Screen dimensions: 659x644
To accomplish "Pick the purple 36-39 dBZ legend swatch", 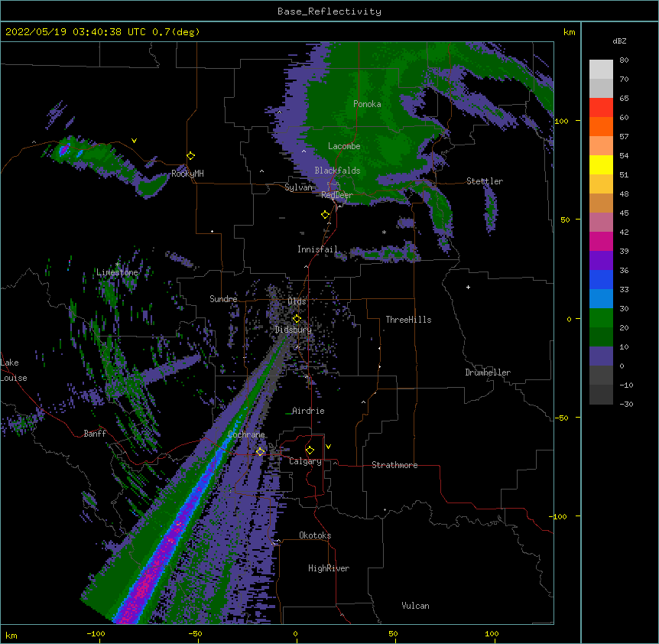I will pyautogui.click(x=601, y=261).
